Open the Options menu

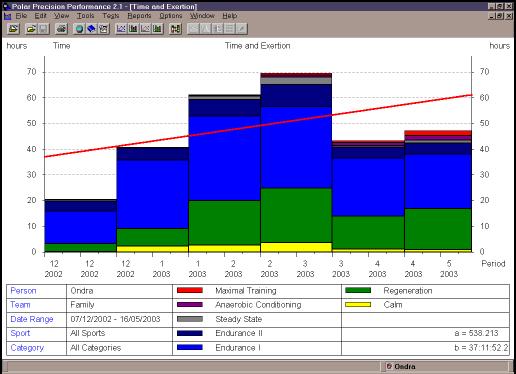pos(171,16)
